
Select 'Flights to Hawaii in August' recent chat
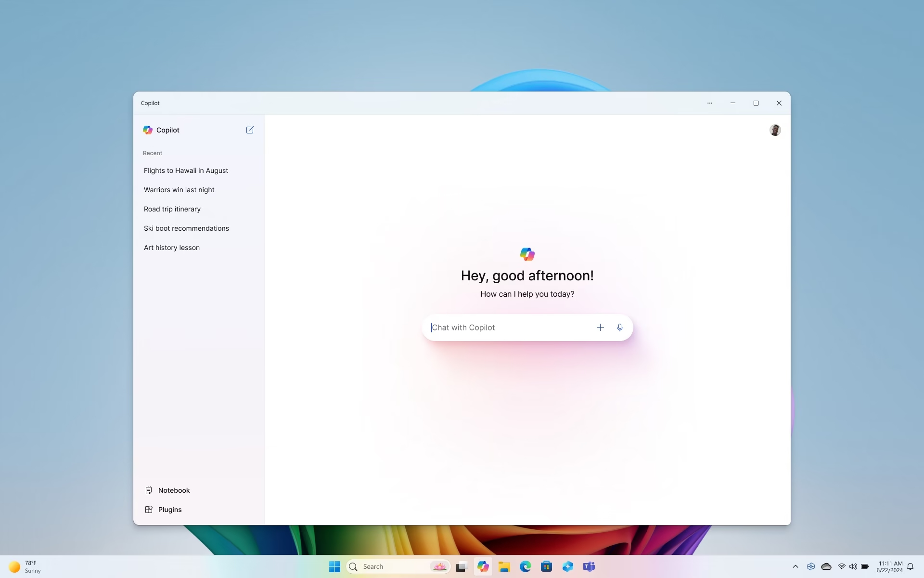186,171
